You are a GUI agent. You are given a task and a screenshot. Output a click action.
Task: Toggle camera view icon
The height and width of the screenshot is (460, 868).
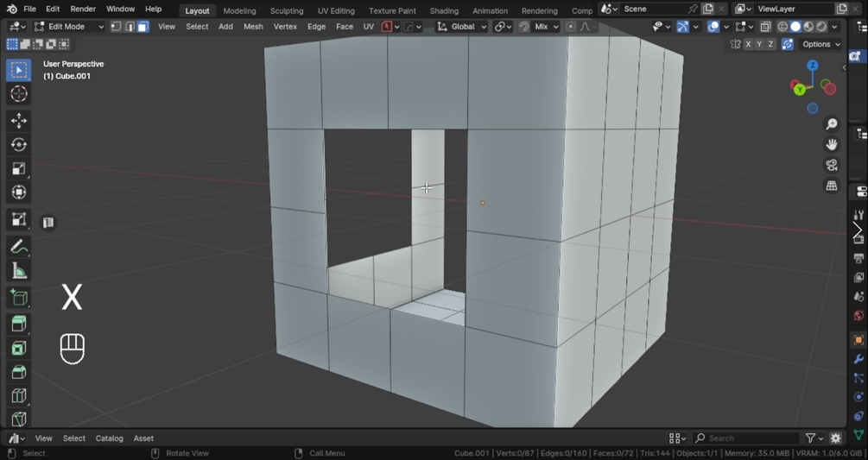click(832, 165)
